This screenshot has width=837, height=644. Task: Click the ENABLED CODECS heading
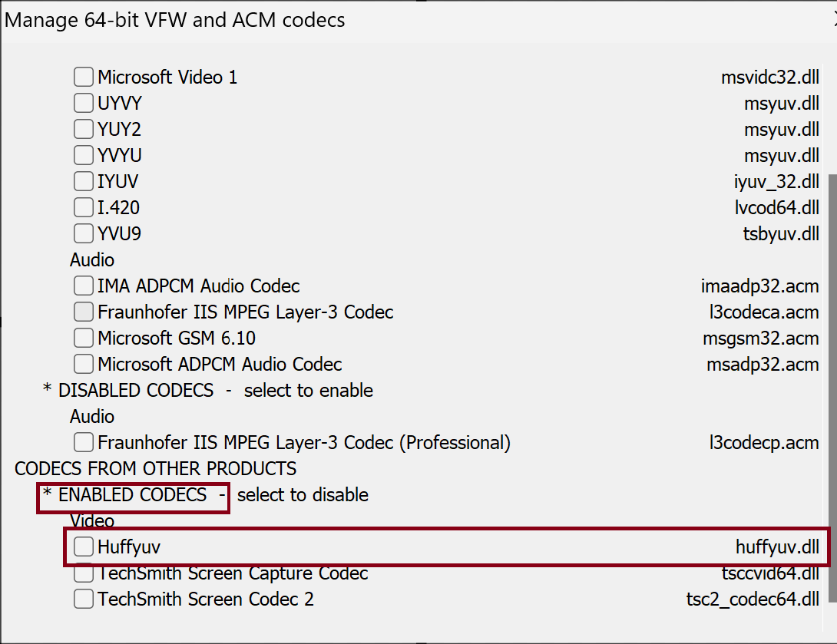coord(132,495)
